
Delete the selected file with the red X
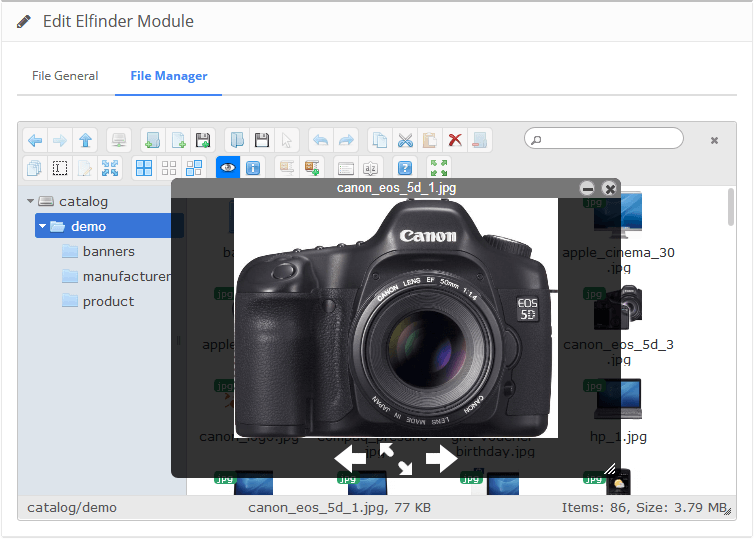click(455, 140)
